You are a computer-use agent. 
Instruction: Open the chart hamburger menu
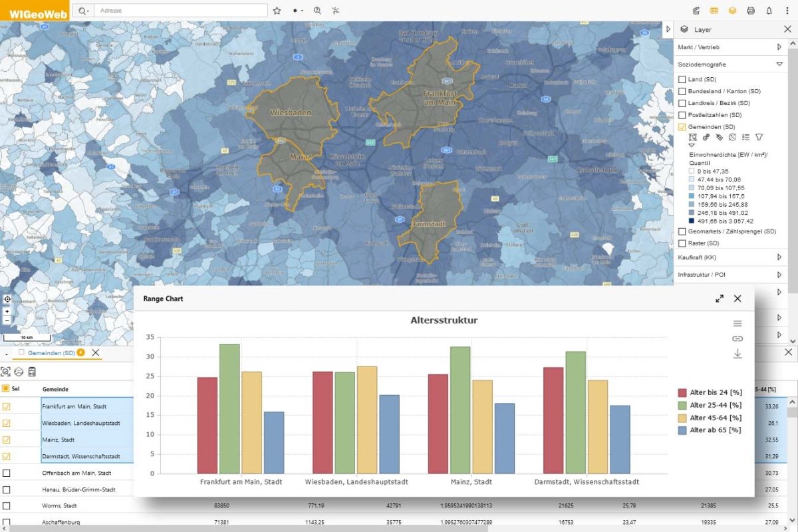(x=737, y=323)
